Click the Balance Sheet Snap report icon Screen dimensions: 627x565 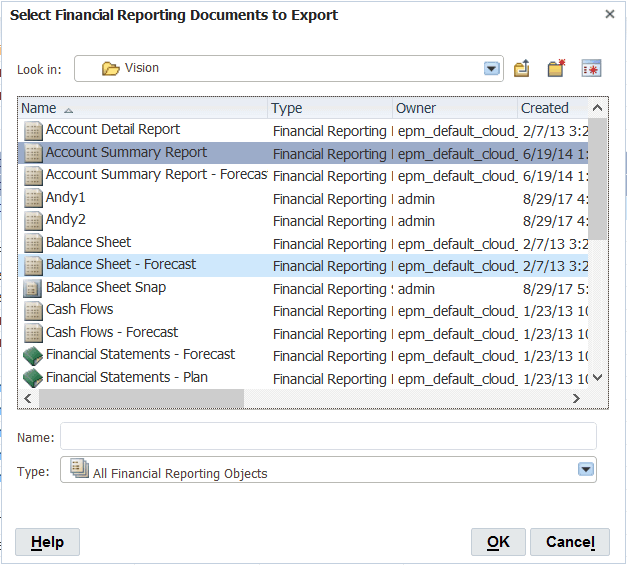[x=33, y=288]
